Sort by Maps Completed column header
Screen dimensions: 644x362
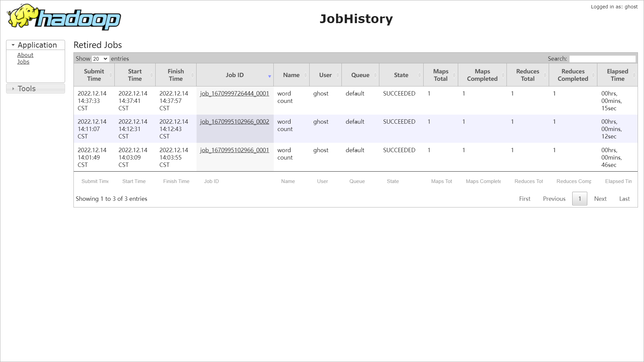tap(482, 75)
